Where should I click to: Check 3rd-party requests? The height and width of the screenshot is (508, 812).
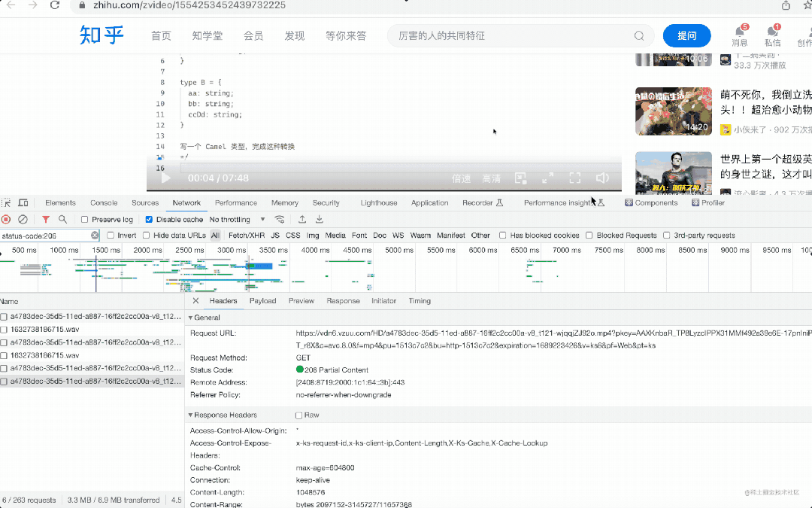(x=666, y=236)
